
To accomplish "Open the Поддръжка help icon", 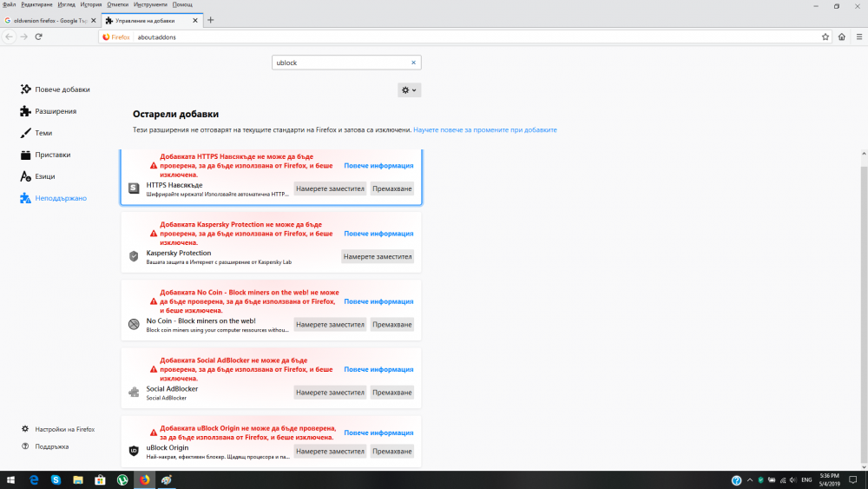I will 25,446.
